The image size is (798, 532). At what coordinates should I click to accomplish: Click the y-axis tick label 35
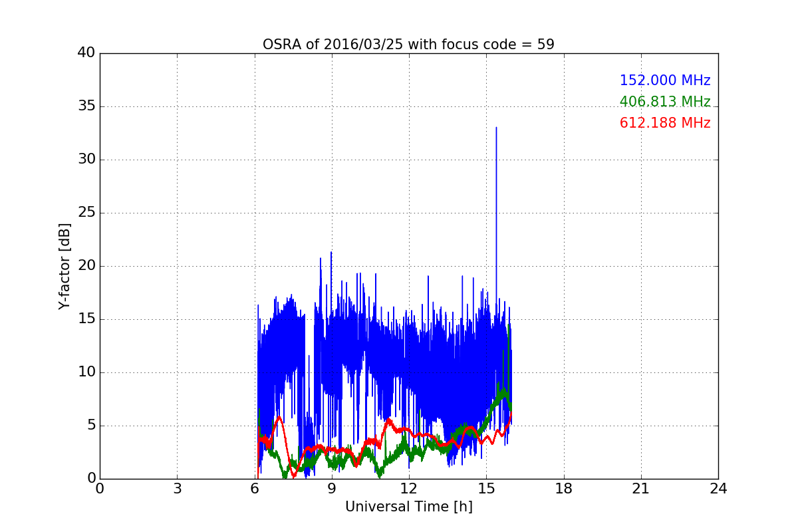(x=86, y=106)
